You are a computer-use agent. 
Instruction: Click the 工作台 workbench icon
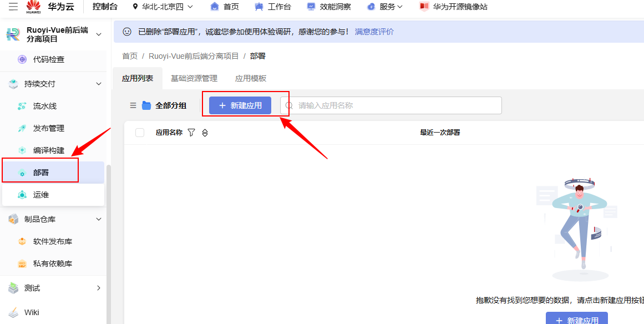[258, 7]
